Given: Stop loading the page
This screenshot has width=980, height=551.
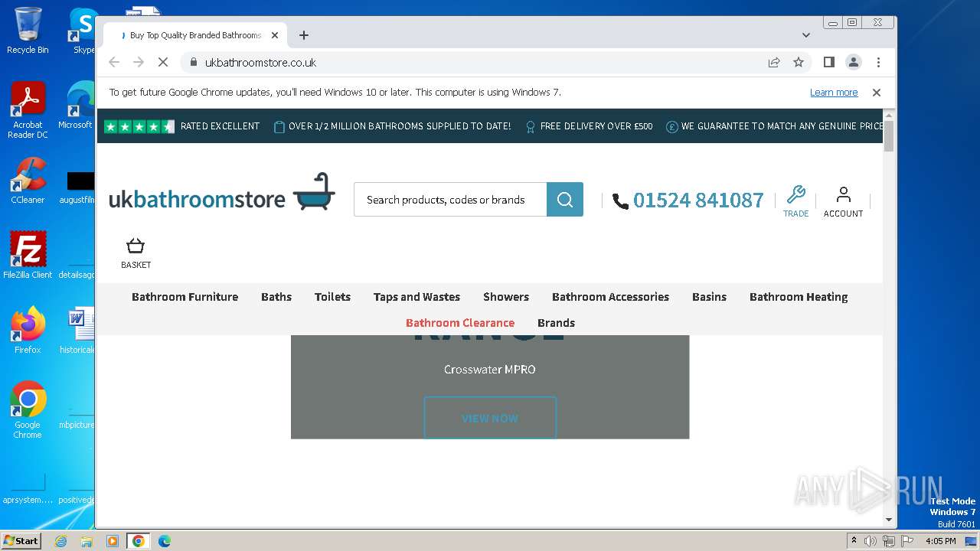Looking at the screenshot, I should click(x=163, y=62).
